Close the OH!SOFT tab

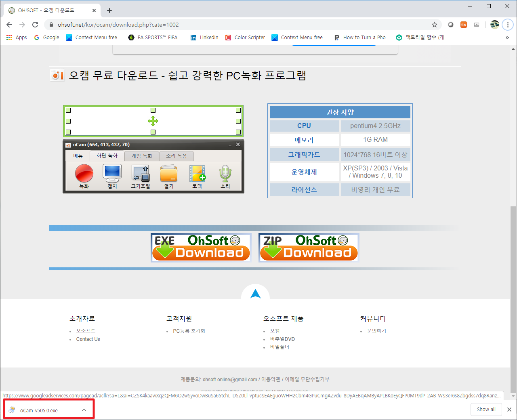click(94, 10)
